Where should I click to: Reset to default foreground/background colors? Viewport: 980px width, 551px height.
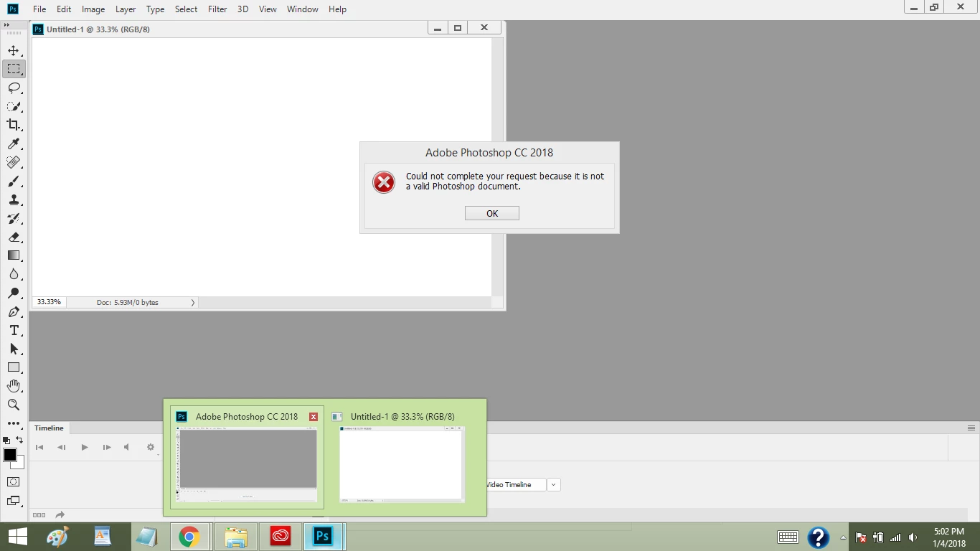click(6, 440)
